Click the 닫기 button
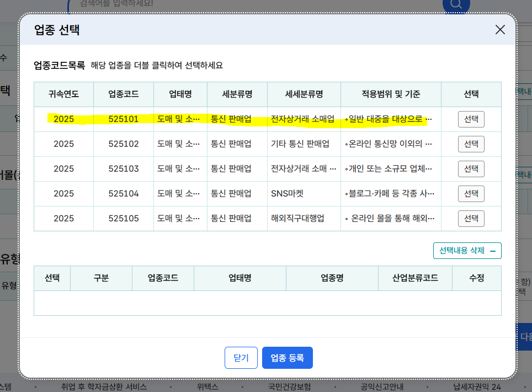 241,358
